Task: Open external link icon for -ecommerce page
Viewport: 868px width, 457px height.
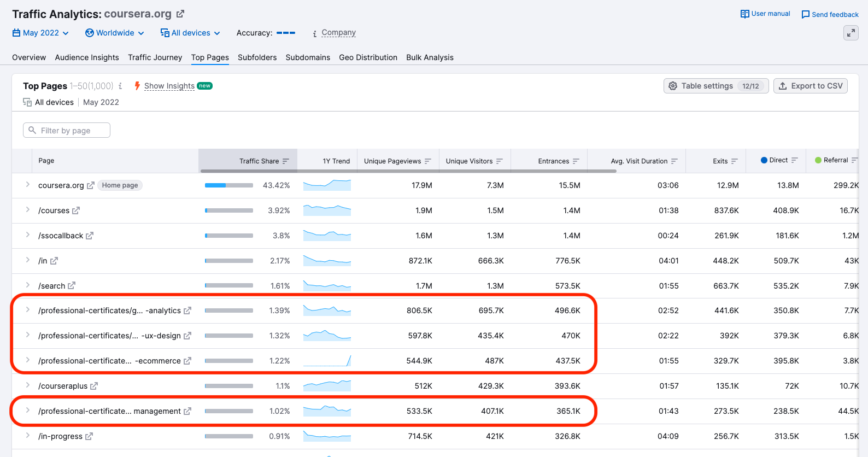Action: pos(187,361)
